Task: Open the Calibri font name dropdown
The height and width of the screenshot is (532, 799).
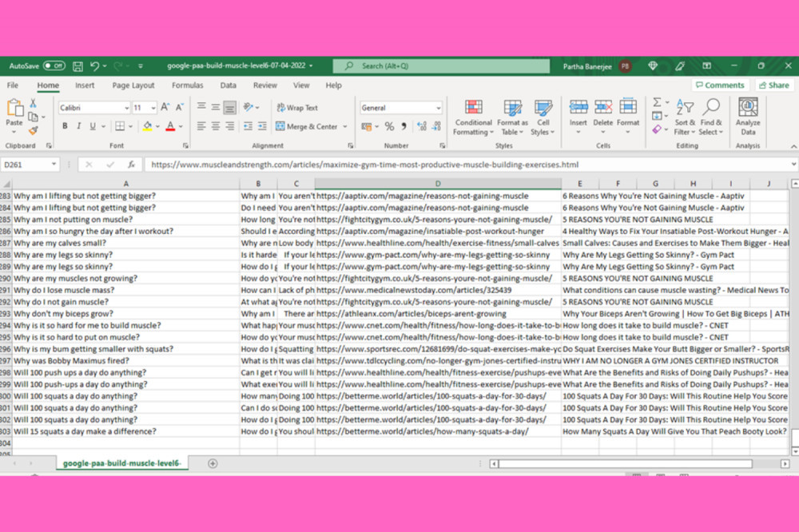Action: coord(126,108)
